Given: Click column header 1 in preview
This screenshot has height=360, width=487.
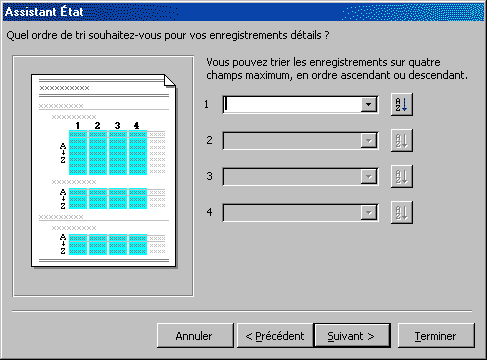Looking at the screenshot, I should (78, 125).
